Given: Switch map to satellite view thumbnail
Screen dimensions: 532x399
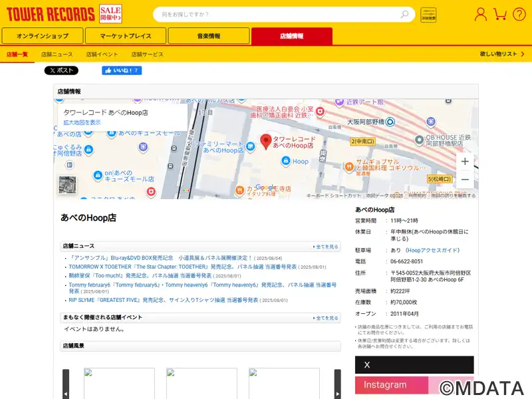Looking at the screenshot, I should click(x=67, y=185).
